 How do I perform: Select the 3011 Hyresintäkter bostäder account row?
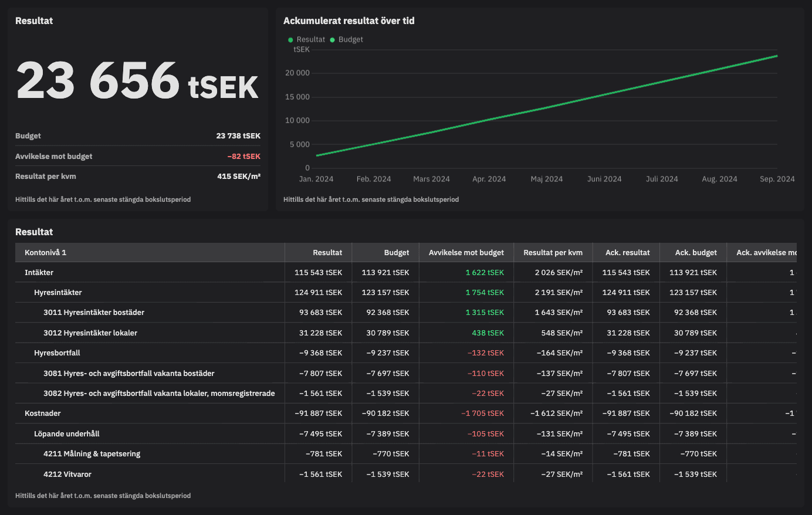[94, 312]
